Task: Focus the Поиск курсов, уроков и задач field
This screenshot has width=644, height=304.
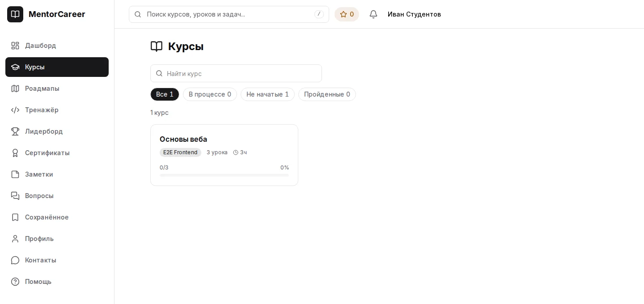Action: (x=229, y=14)
